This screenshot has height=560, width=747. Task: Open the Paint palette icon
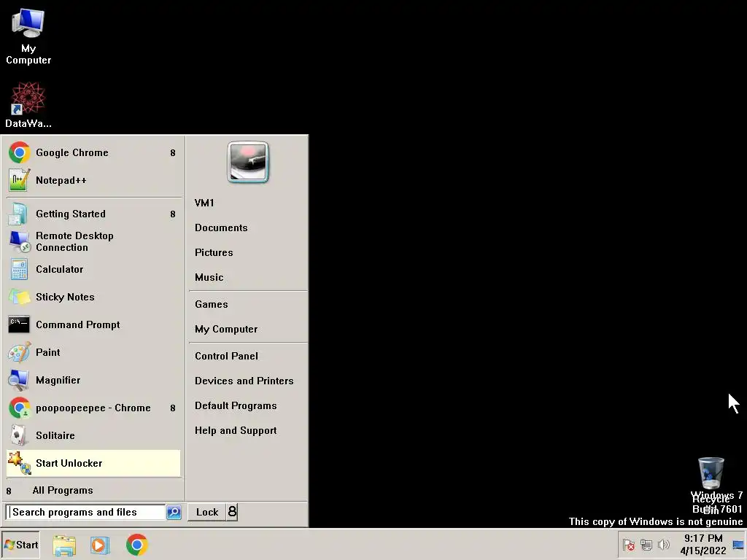(18, 352)
